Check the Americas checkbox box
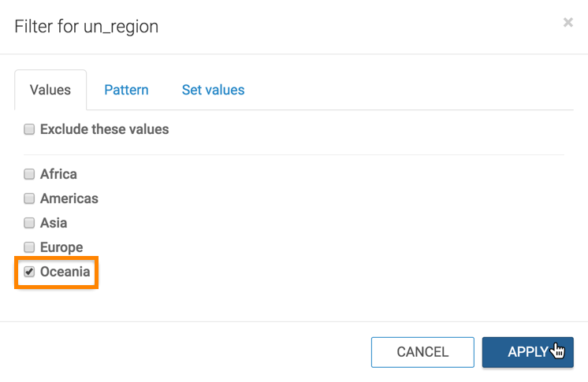 (29, 198)
